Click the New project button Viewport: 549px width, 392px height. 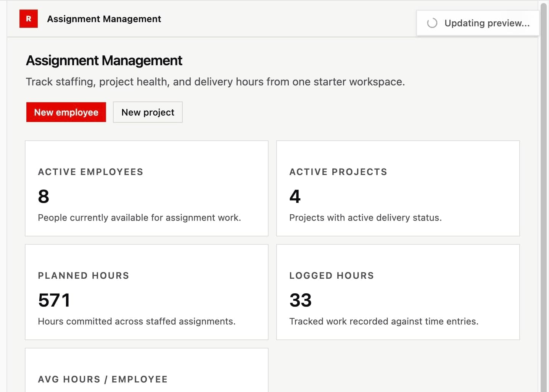(148, 112)
